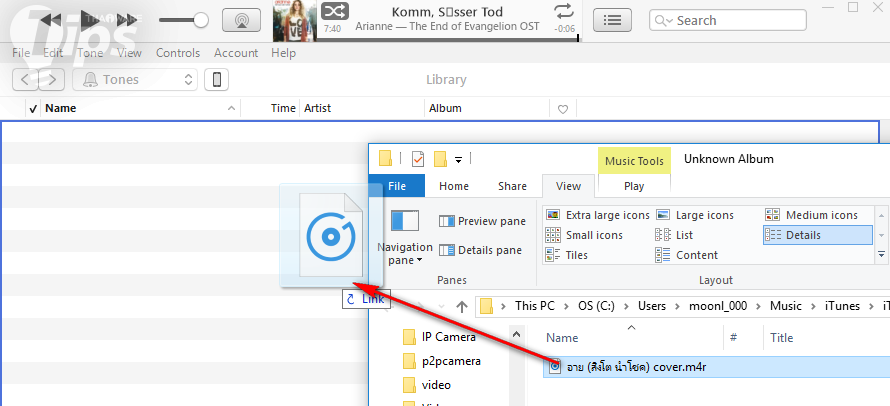This screenshot has height=406, width=890.
Task: Choose Extra large icons layout
Action: click(x=597, y=215)
